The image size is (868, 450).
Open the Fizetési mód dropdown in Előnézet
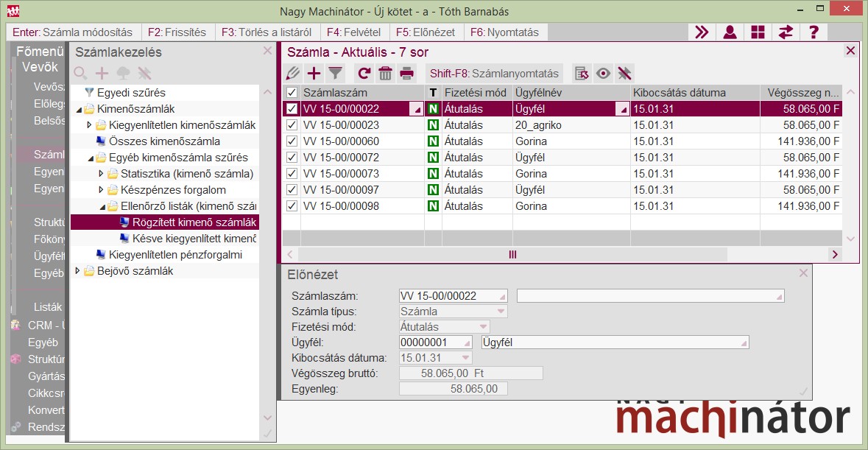pyautogui.click(x=483, y=326)
